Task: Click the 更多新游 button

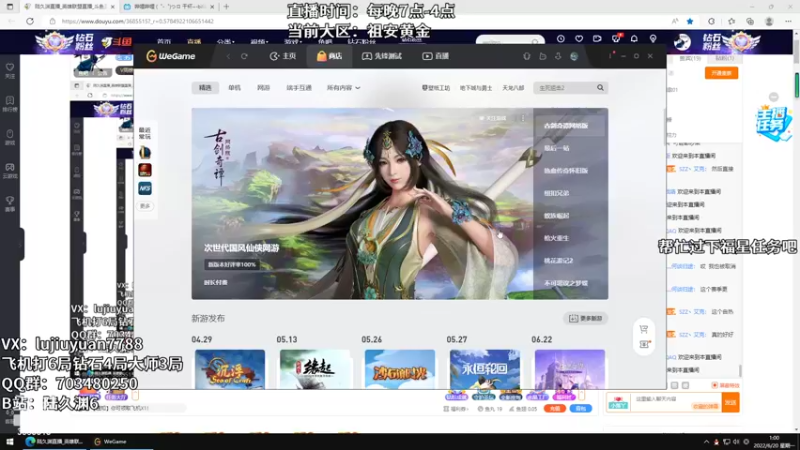Action: pos(585,318)
